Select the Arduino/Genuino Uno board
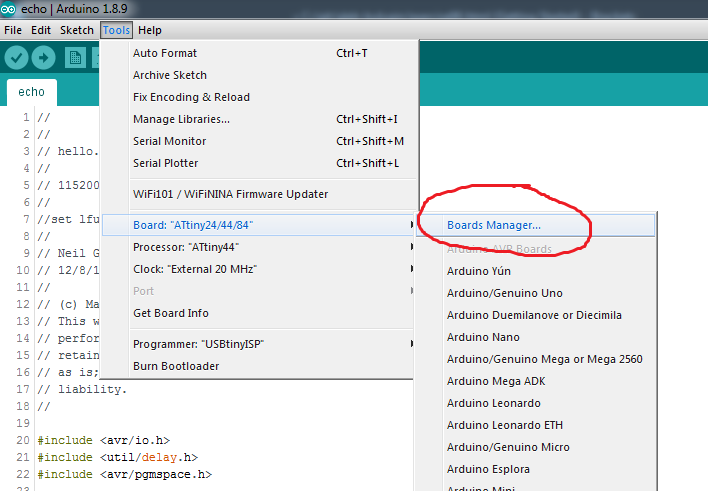This screenshot has width=708, height=491. pos(536,293)
